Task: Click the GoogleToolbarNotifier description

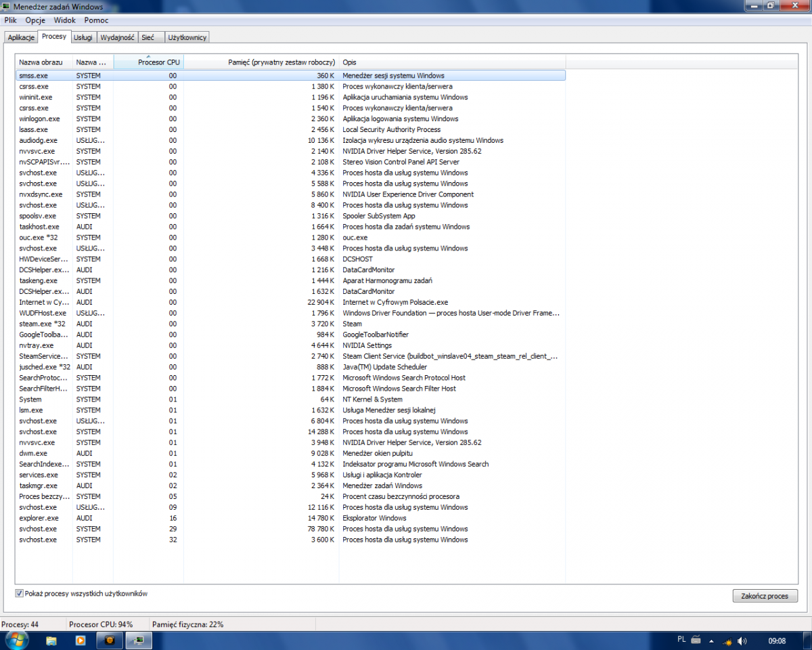Action: [376, 334]
